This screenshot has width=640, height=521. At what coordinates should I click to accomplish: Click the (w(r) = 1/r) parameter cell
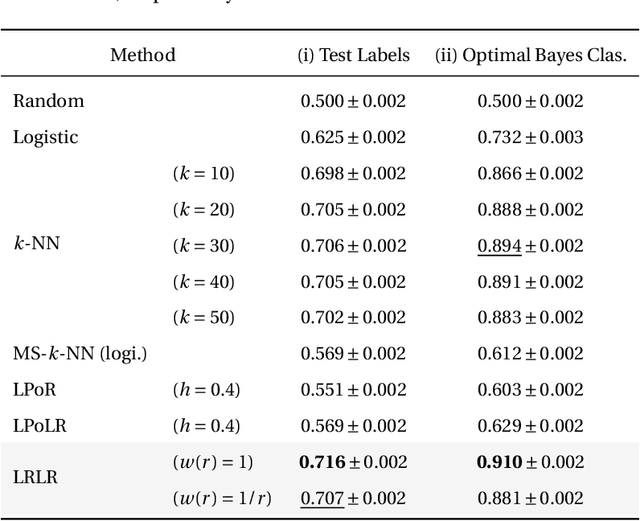pyautogui.click(x=221, y=497)
